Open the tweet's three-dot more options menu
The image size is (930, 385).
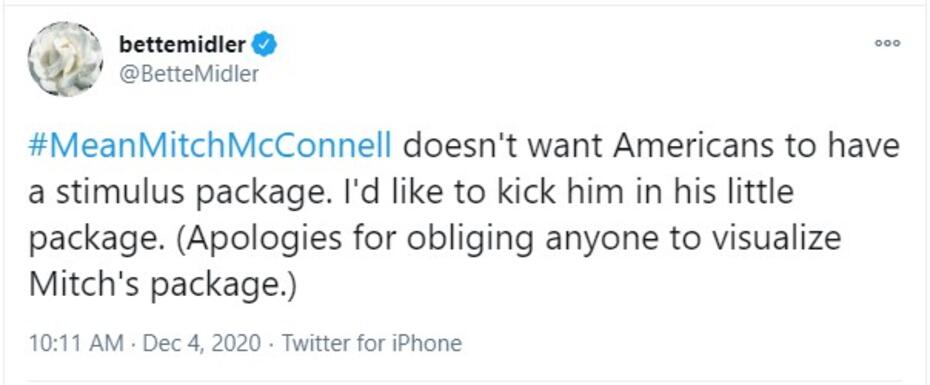pyautogui.click(x=888, y=43)
